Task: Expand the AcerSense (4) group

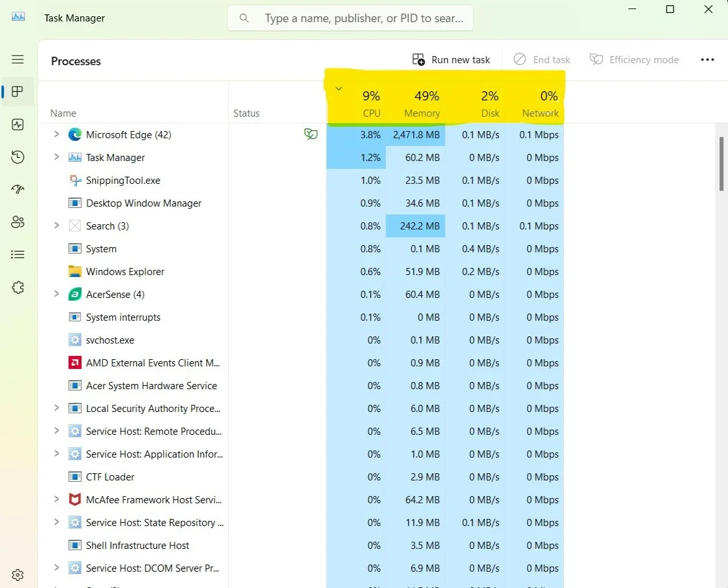Action: click(57, 293)
